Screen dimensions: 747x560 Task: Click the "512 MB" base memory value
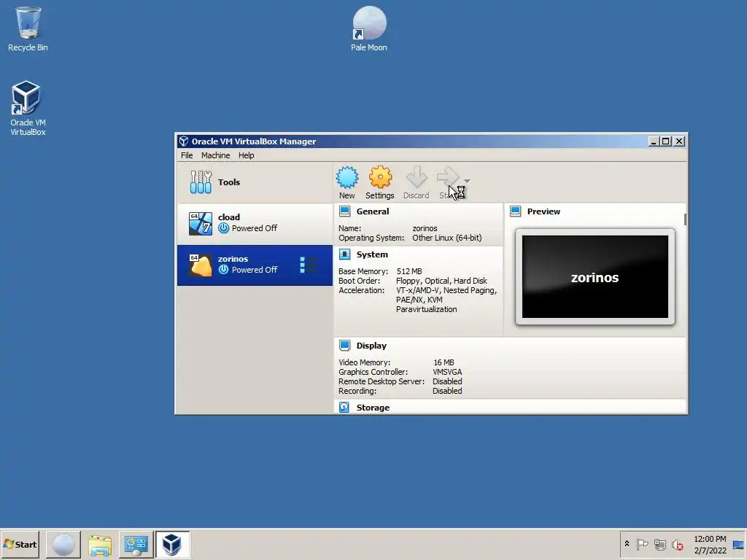click(409, 271)
